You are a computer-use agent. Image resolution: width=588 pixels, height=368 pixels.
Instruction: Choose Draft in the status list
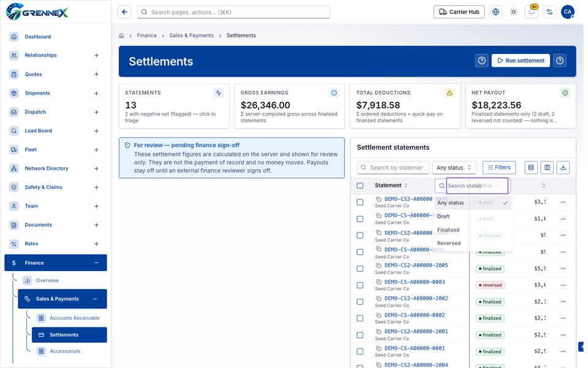472,217
